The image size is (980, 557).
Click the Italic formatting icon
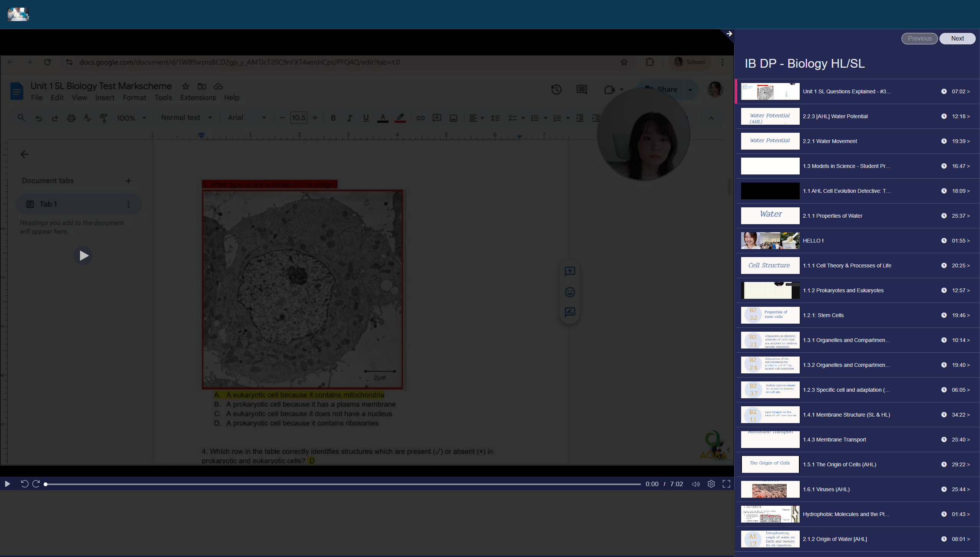[x=349, y=118]
